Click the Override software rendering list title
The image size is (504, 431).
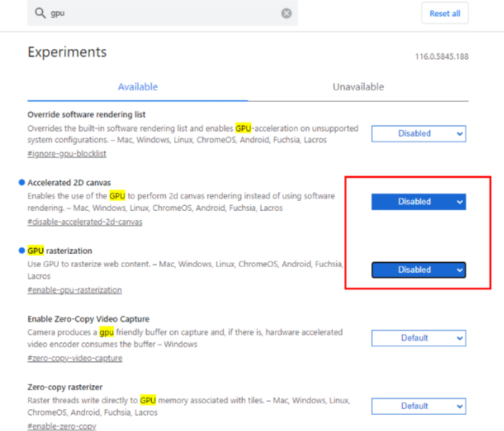click(x=87, y=114)
